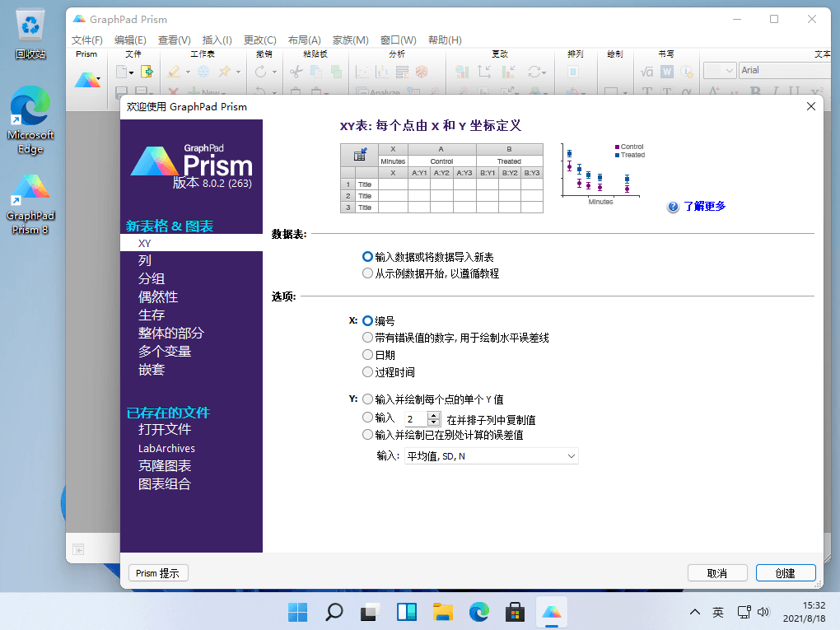The height and width of the screenshot is (630, 840).
Task: Click the red dice icon in analysis group
Action: [422, 72]
